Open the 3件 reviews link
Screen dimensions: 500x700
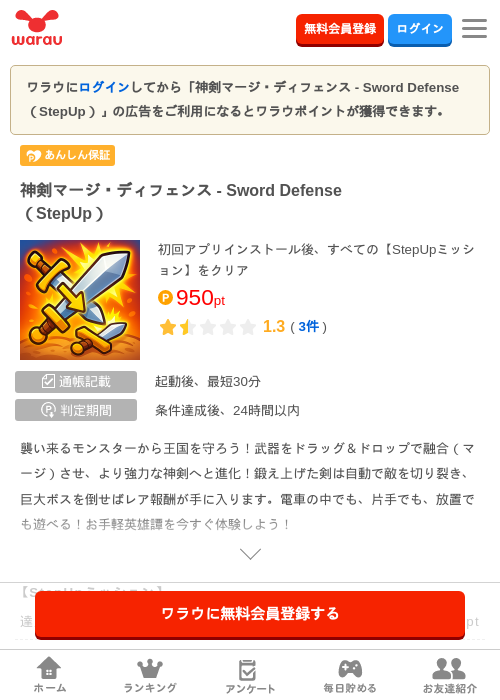308,327
